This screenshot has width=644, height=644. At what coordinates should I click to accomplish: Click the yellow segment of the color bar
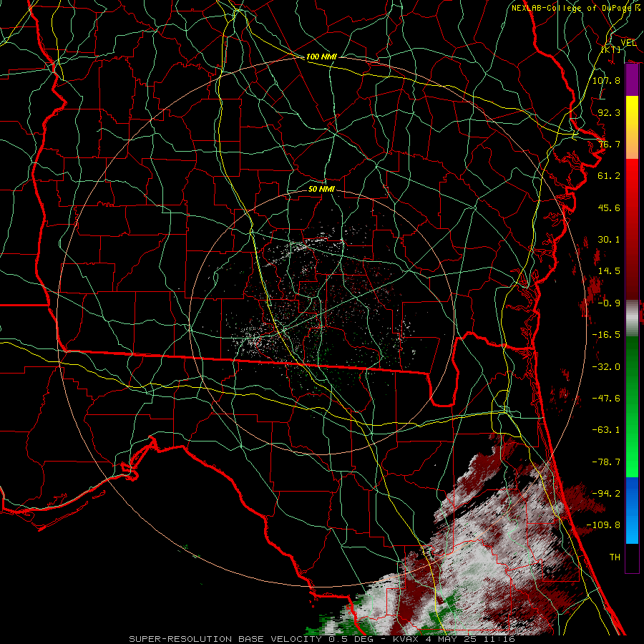[632, 112]
